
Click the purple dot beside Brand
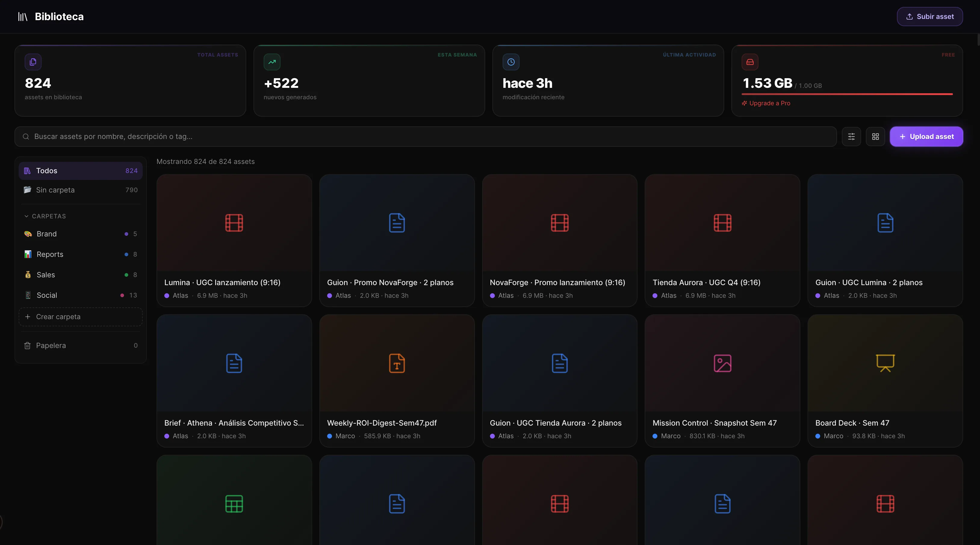point(126,234)
